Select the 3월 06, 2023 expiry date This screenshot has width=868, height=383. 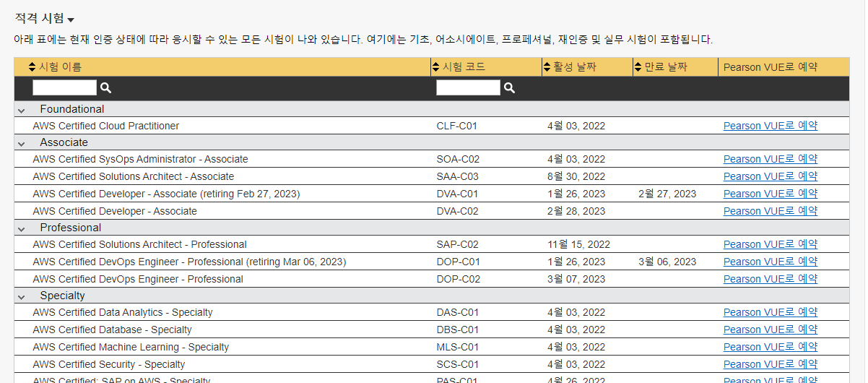click(667, 262)
